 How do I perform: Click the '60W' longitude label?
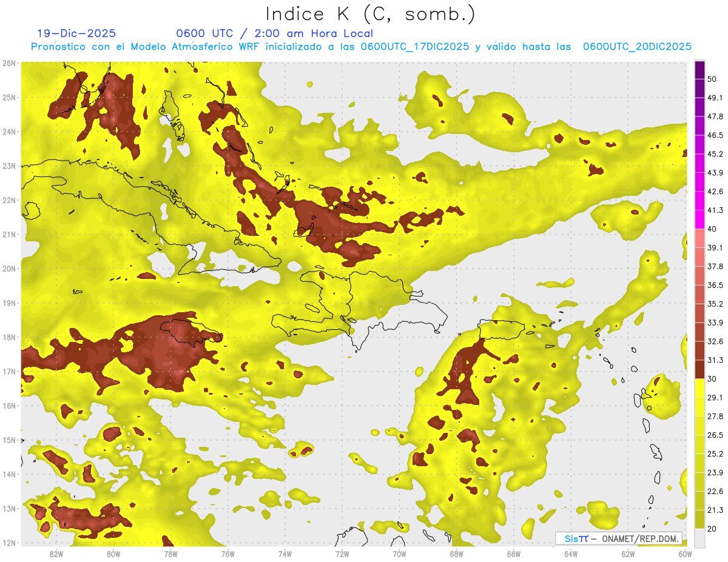(685, 554)
